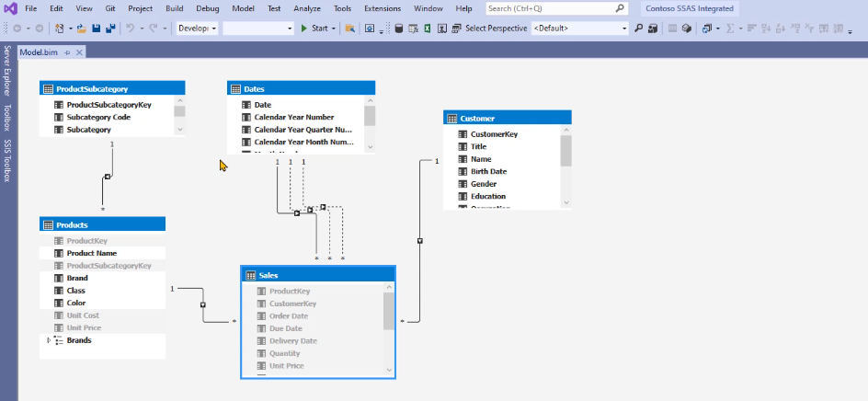Click the Redo arrow icon
The image size is (868, 401).
154,29
